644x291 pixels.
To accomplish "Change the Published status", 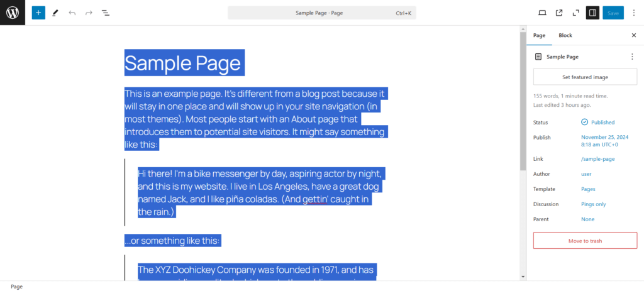I will pos(598,123).
